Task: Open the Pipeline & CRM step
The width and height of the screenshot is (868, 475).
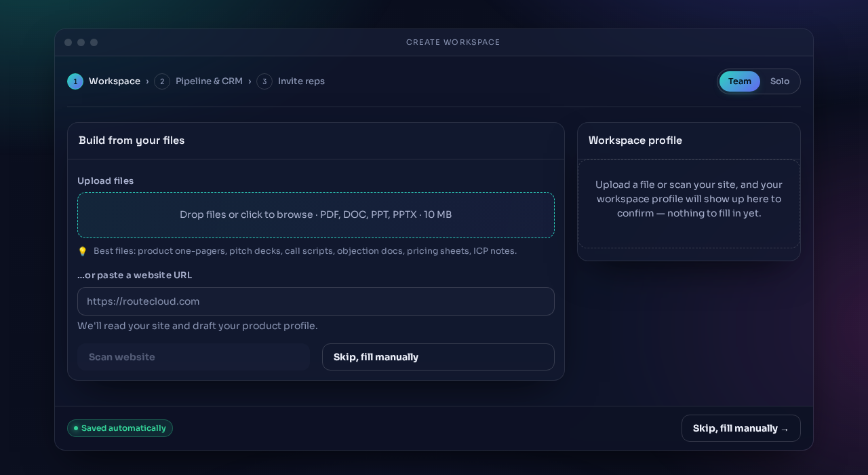Action: [209, 81]
